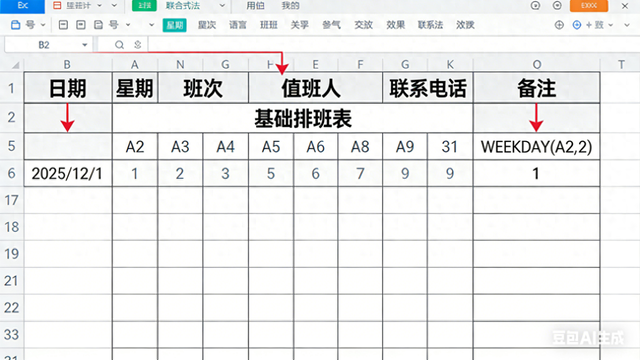
Task: Click the blue Ex application tab
Action: (x=22, y=6)
